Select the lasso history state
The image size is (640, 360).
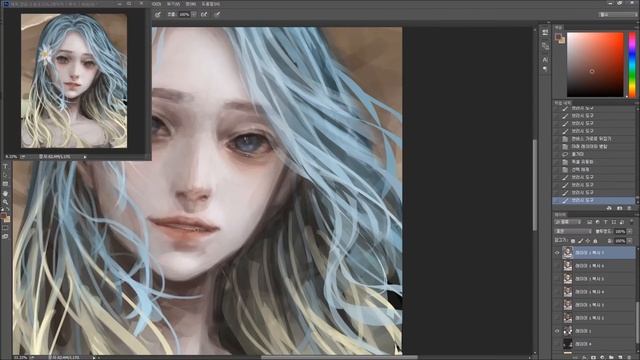pos(594,154)
